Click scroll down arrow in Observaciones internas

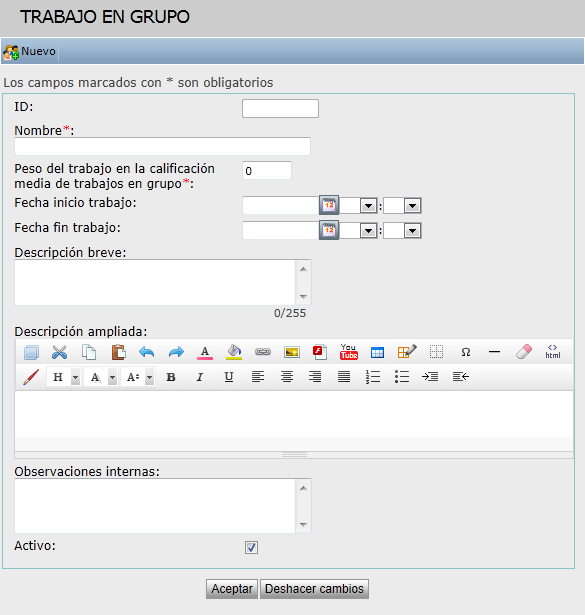pyautogui.click(x=303, y=524)
